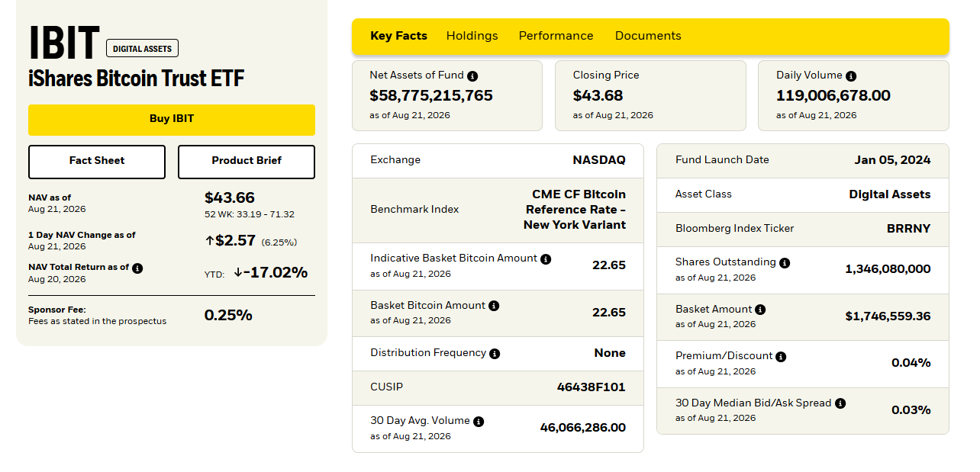
Task: Open Daily Volume info tooltip icon
Action: click(851, 76)
